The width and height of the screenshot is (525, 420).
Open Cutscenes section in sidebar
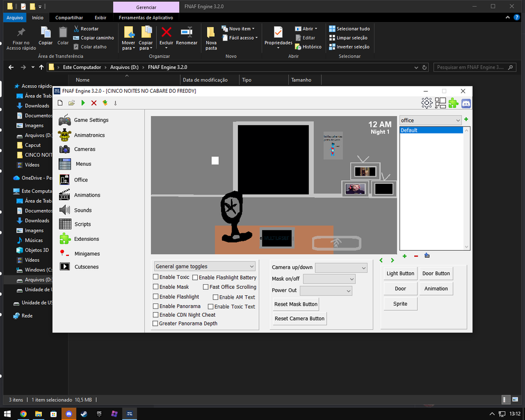point(79,267)
